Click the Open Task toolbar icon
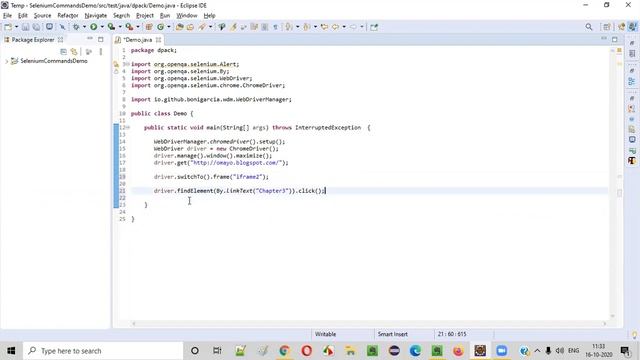This screenshot has width=640, height=360. [x=190, y=27]
